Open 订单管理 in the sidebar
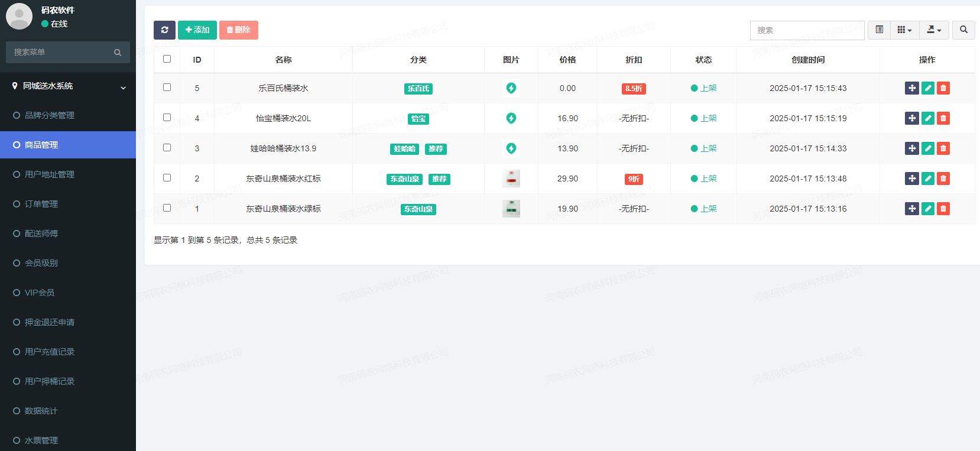The image size is (980, 451). tap(41, 204)
